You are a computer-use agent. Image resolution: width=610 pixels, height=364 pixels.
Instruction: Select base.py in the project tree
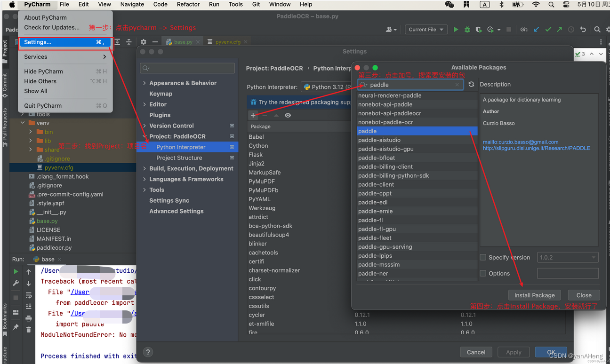click(x=47, y=221)
